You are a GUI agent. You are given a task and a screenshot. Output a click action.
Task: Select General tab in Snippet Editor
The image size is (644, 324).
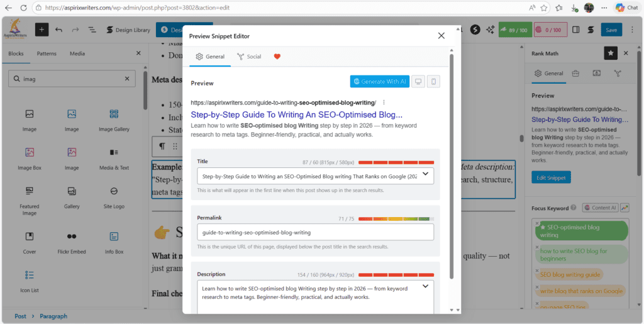coord(210,57)
